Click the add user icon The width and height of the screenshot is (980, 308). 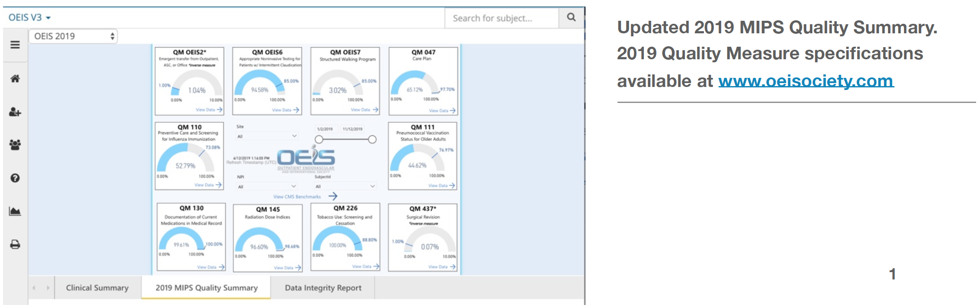pyautogui.click(x=15, y=112)
